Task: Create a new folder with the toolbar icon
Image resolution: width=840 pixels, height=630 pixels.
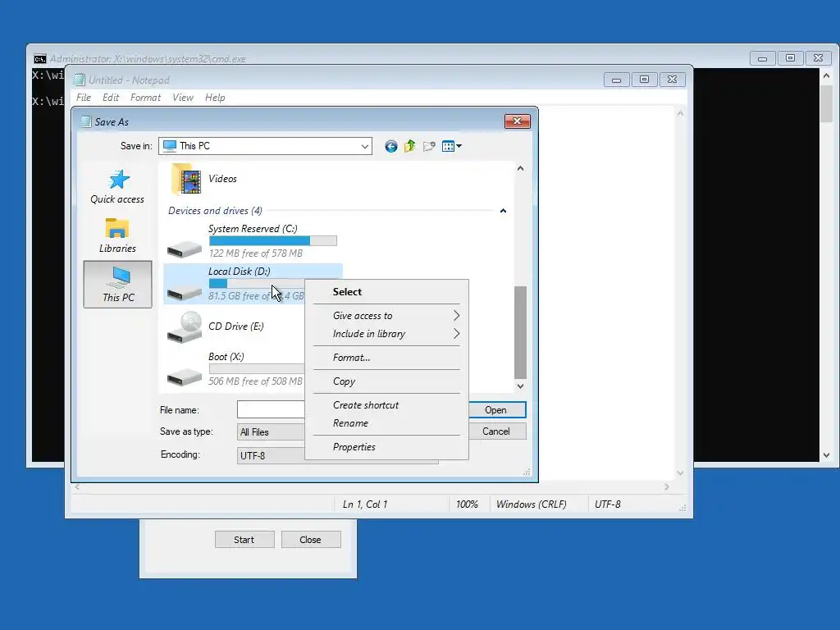Action: tap(428, 146)
